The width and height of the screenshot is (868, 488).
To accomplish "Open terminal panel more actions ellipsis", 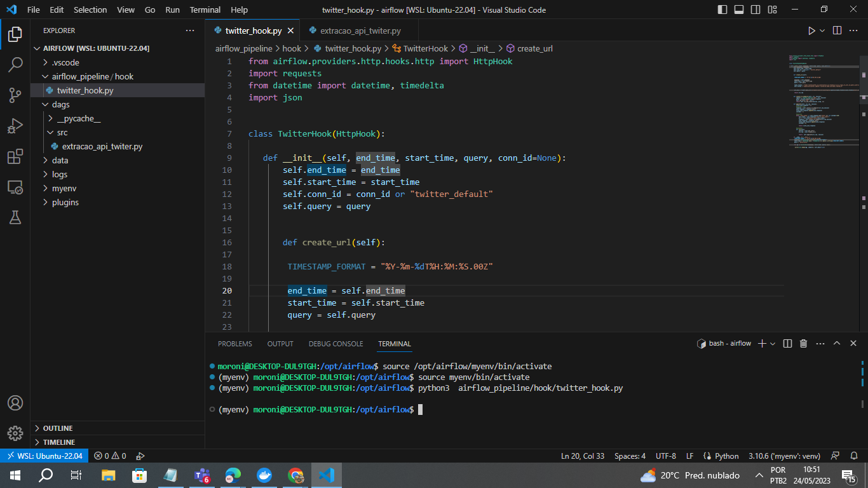I will [820, 343].
